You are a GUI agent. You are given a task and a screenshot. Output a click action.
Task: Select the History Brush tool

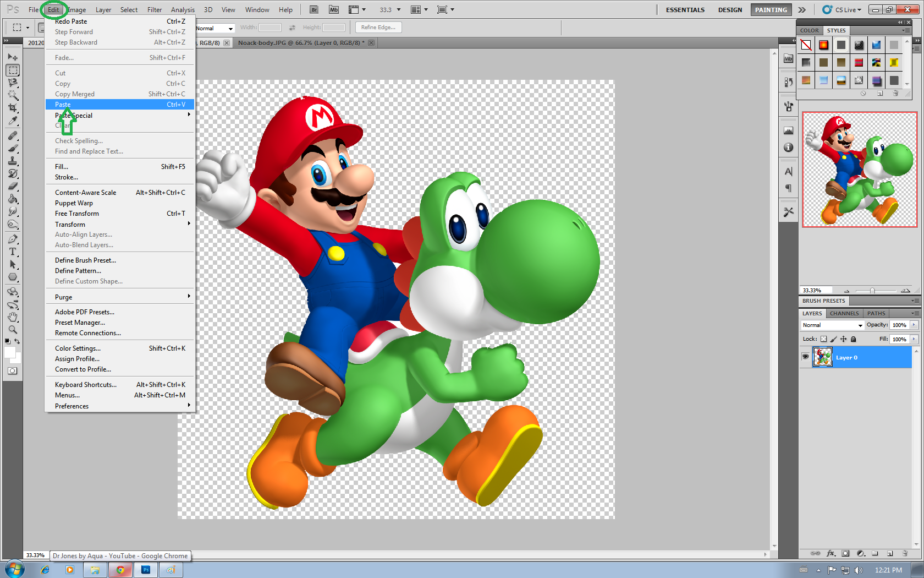[x=13, y=173]
